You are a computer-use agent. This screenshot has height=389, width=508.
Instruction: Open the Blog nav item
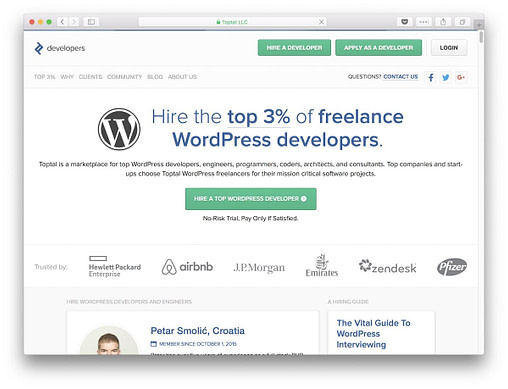155,77
